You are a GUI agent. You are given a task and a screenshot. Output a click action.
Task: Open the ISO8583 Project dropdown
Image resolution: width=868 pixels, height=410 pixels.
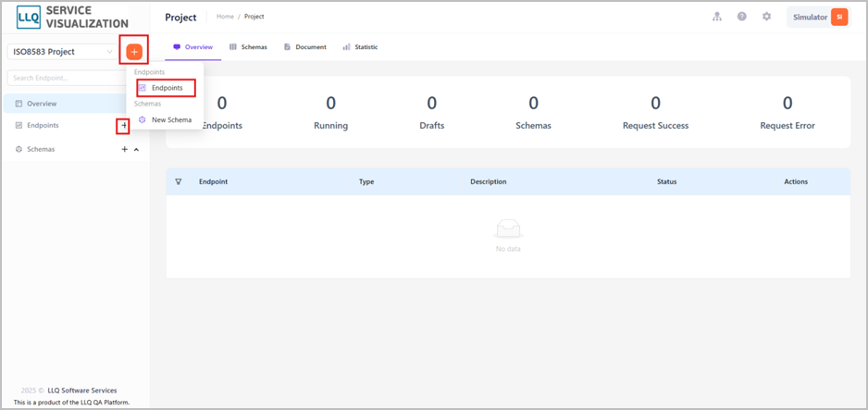click(x=63, y=52)
